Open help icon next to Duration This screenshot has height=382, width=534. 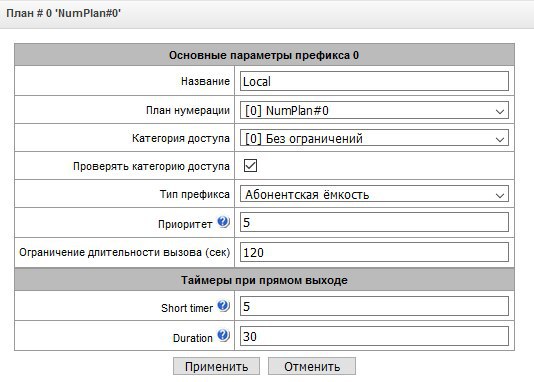coord(223,335)
